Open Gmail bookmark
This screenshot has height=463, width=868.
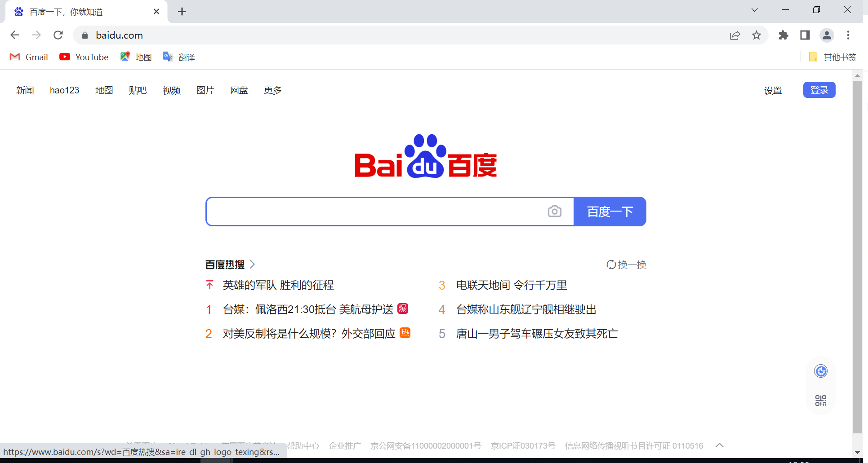29,57
